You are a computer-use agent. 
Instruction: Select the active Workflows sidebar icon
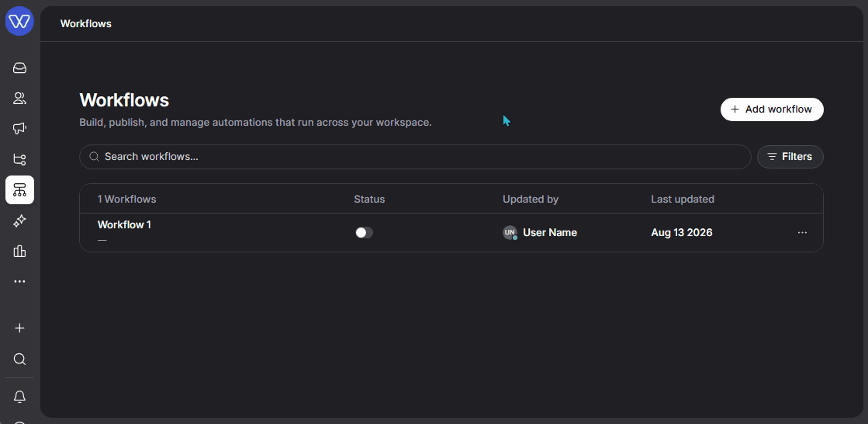tap(19, 190)
